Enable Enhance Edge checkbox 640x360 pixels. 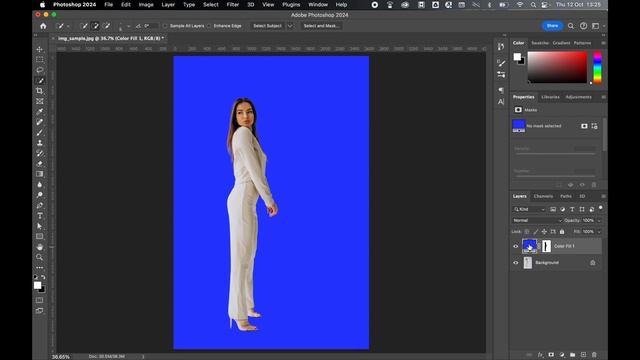click(209, 26)
